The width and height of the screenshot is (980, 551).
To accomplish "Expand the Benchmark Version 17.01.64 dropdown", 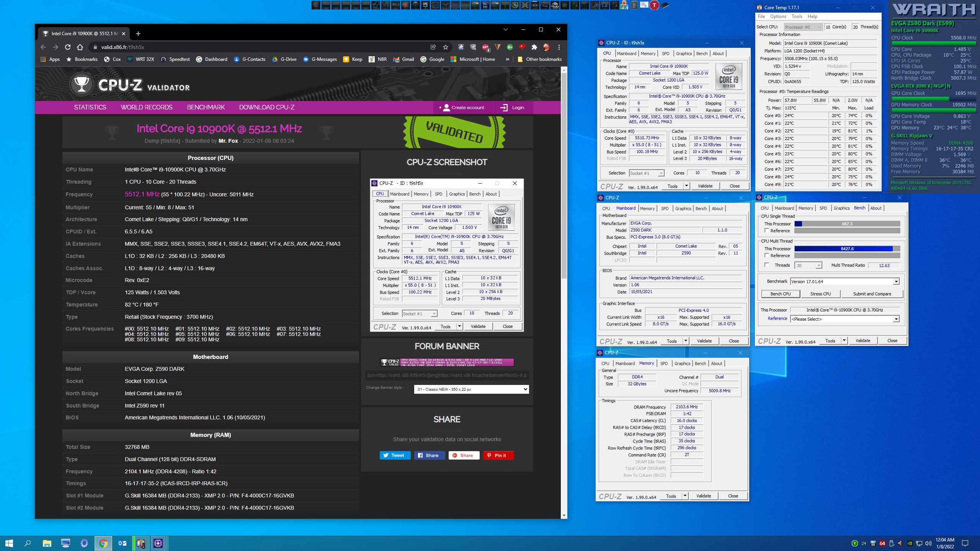I will 896,282.
